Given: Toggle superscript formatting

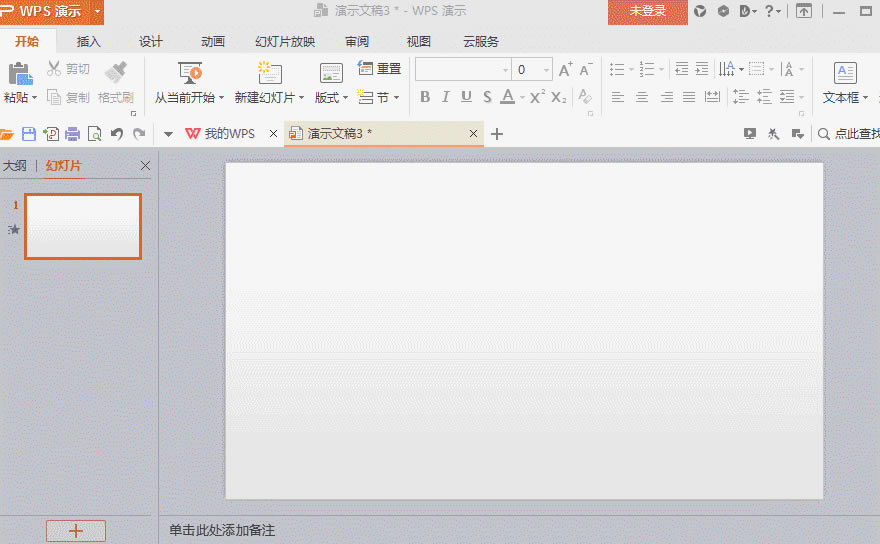Looking at the screenshot, I should pos(537,97).
